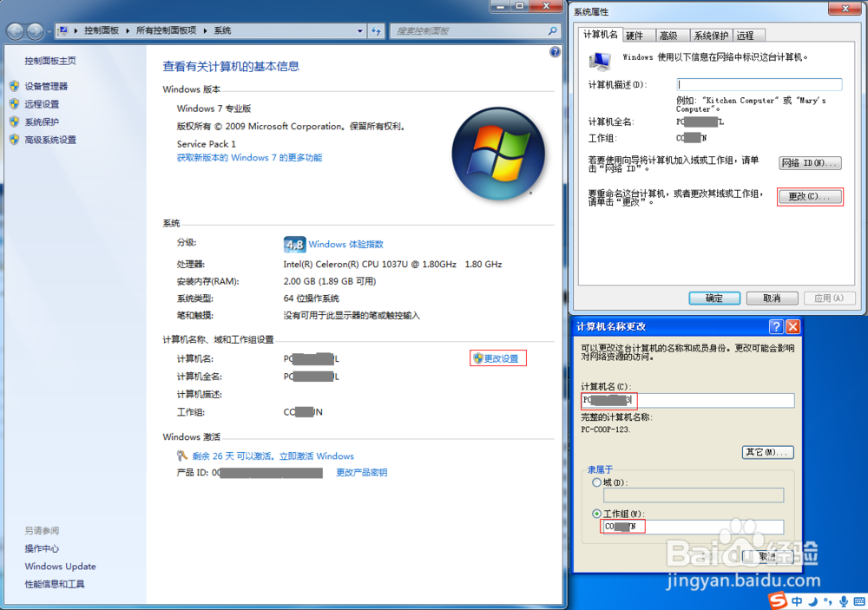
Task: Click the 更改(C)... button
Action: [810, 196]
